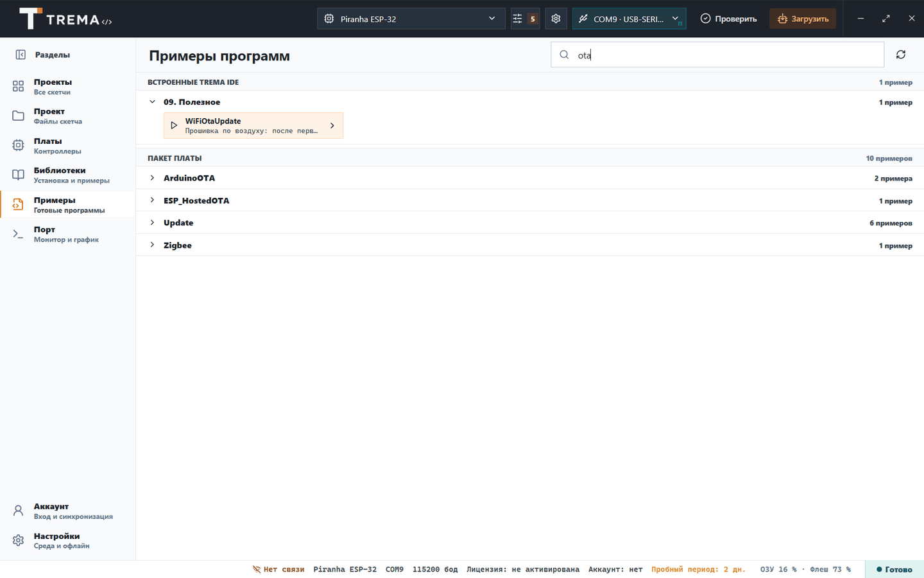The height and width of the screenshot is (578, 924).
Task: Click the Аккаунт: нет status text
Action: click(615, 569)
